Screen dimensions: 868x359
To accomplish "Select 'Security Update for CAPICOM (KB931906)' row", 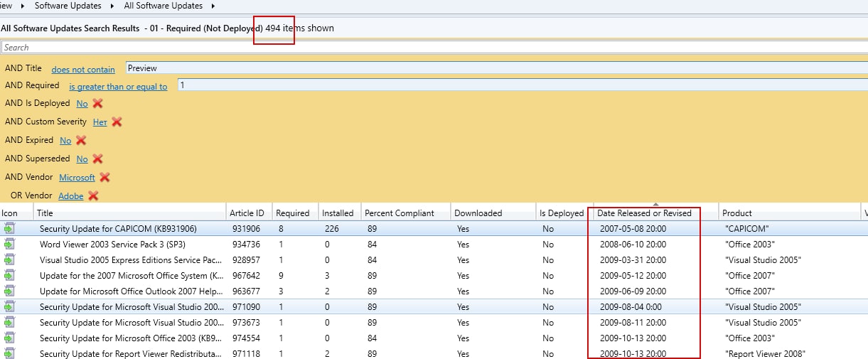I will click(x=434, y=229).
